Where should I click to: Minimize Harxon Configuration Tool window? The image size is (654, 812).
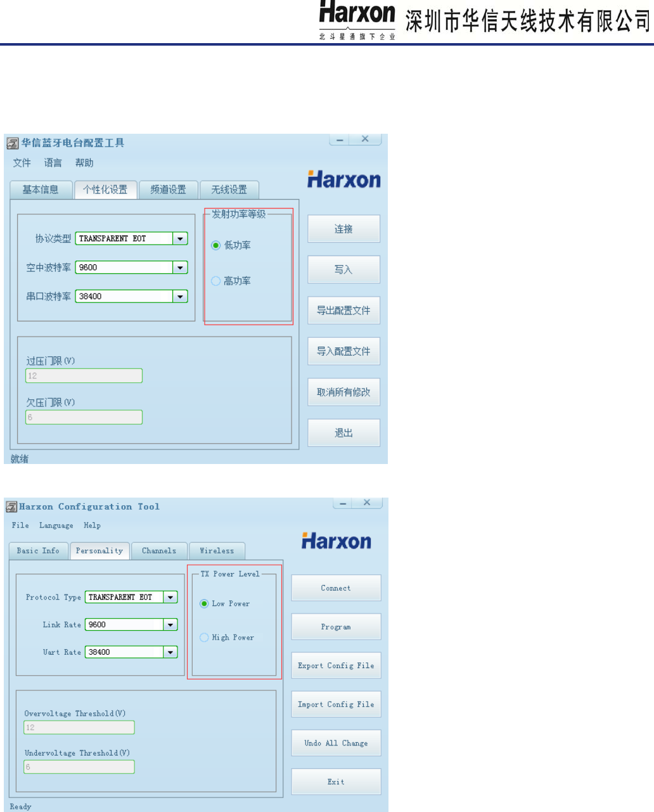click(343, 503)
